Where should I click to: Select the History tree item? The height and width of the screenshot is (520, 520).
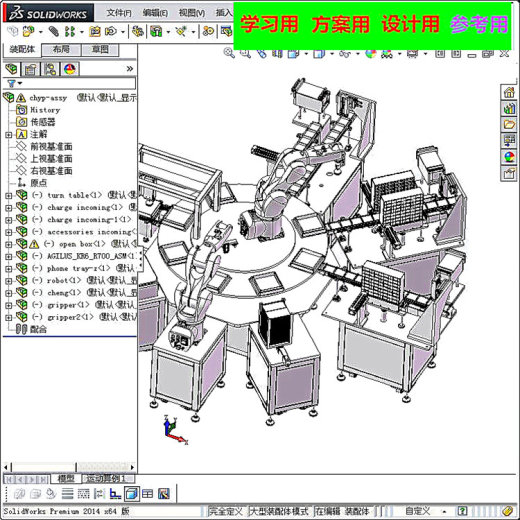point(45,110)
